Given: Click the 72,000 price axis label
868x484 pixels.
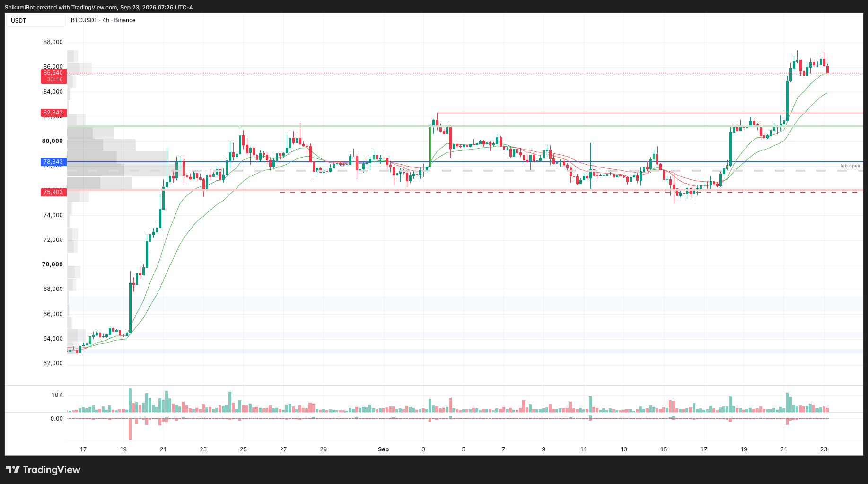Looking at the screenshot, I should click(x=53, y=240).
